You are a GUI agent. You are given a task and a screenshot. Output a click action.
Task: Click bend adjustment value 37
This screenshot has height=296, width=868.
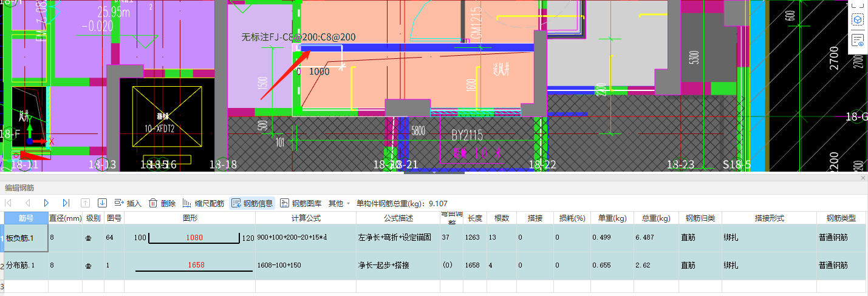click(x=451, y=238)
